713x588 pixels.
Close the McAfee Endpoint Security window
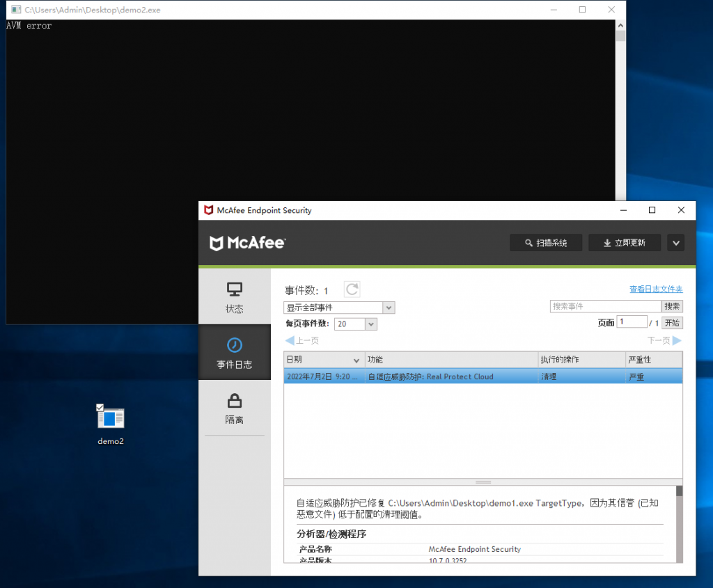tap(681, 210)
